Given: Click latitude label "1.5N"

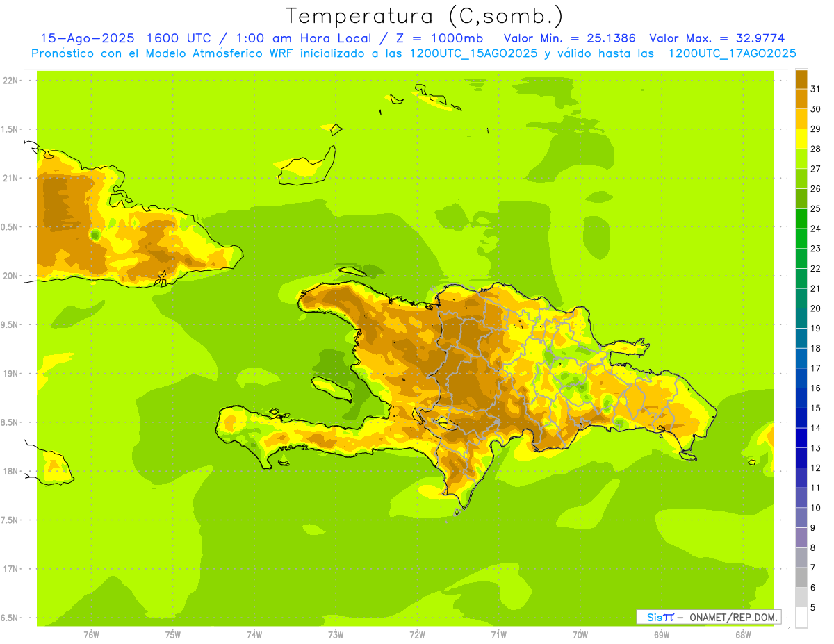Looking at the screenshot, I should (10, 129).
